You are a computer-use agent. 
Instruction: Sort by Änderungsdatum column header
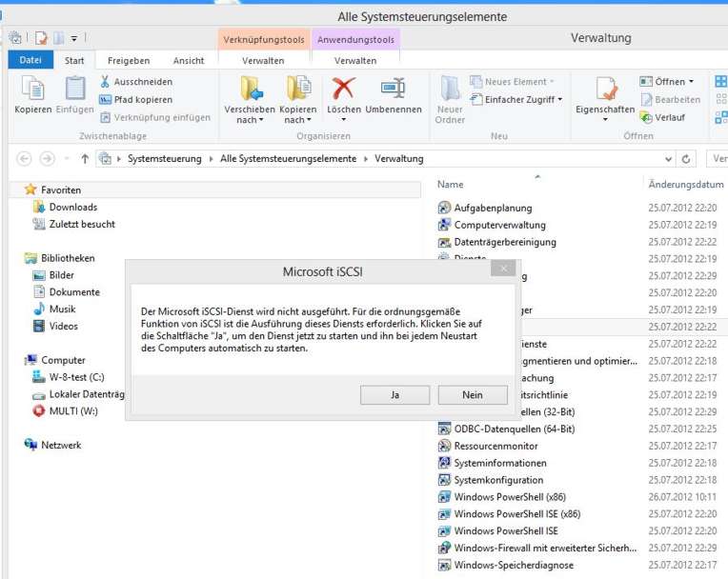pos(686,185)
